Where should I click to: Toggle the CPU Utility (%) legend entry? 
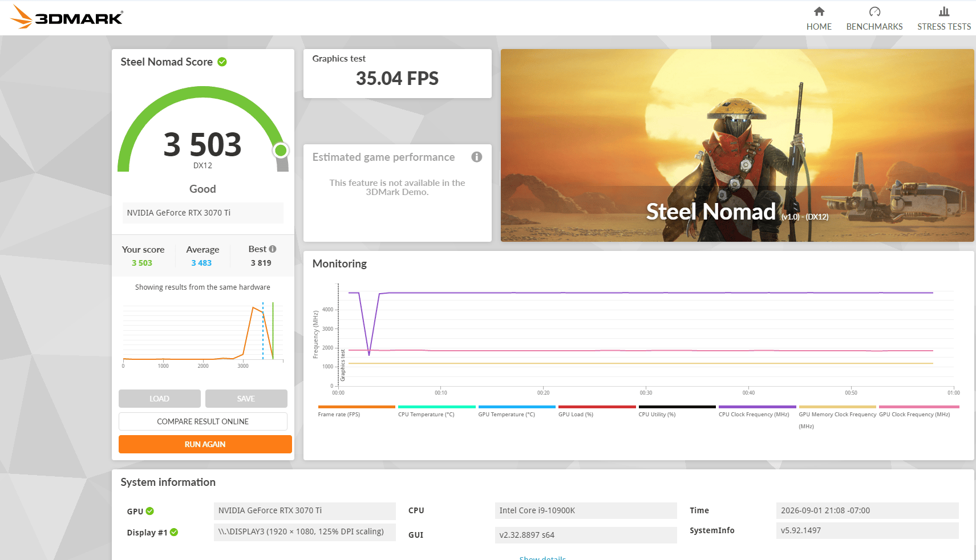[x=677, y=411]
